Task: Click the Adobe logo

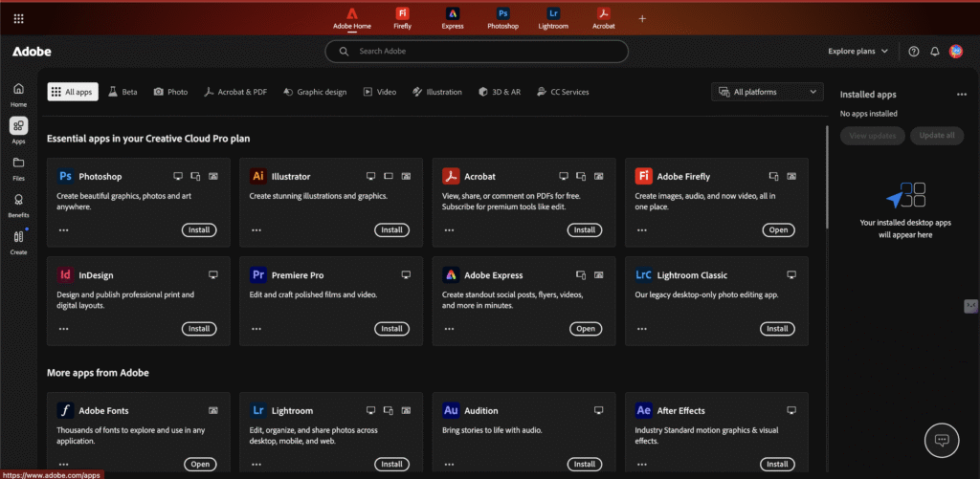Action: tap(32, 52)
